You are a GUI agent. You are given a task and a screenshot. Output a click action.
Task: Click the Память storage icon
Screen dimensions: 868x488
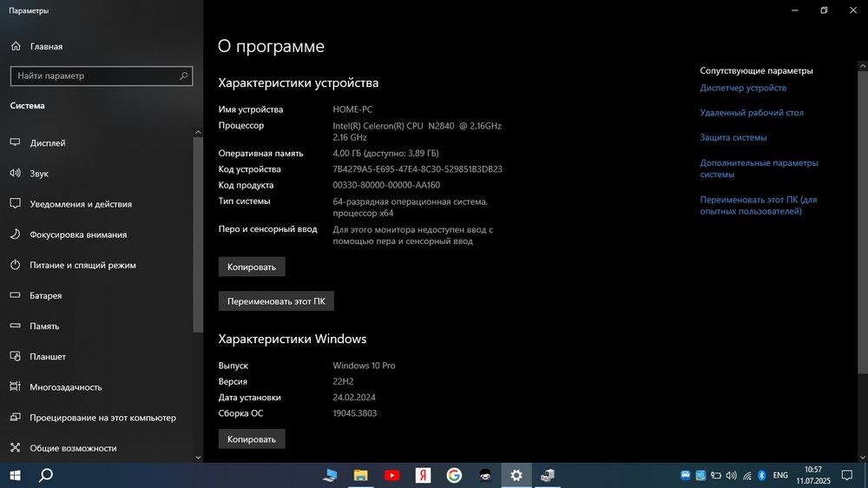click(15, 326)
